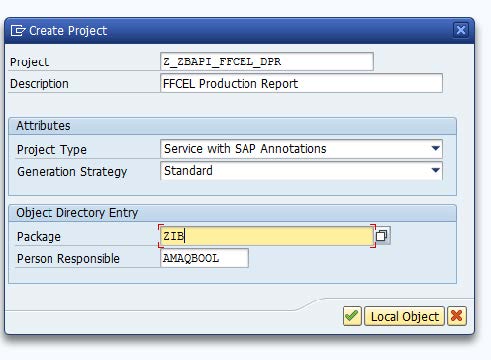Open Package value help icon
The width and height of the screenshot is (491, 360).
coord(382,236)
